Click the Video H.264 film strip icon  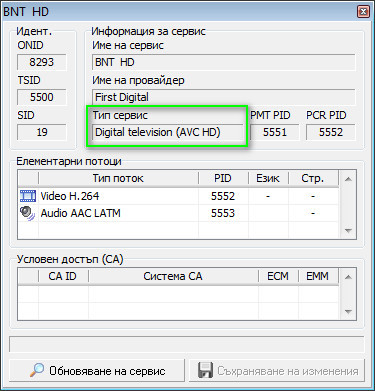point(28,196)
